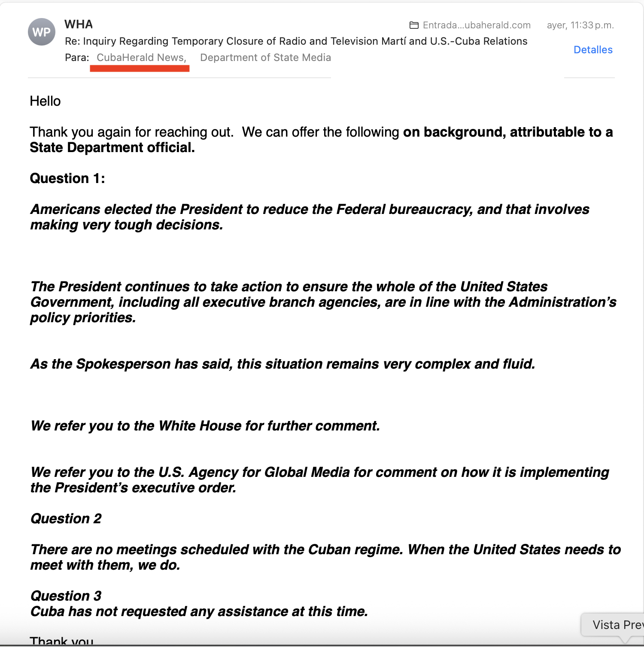This screenshot has height=647, width=644.
Task: Open the WP sender avatar
Action: (41, 32)
